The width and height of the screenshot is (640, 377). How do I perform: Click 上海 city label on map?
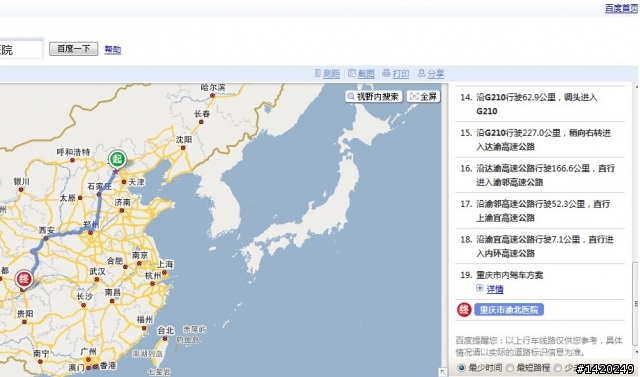point(165,264)
